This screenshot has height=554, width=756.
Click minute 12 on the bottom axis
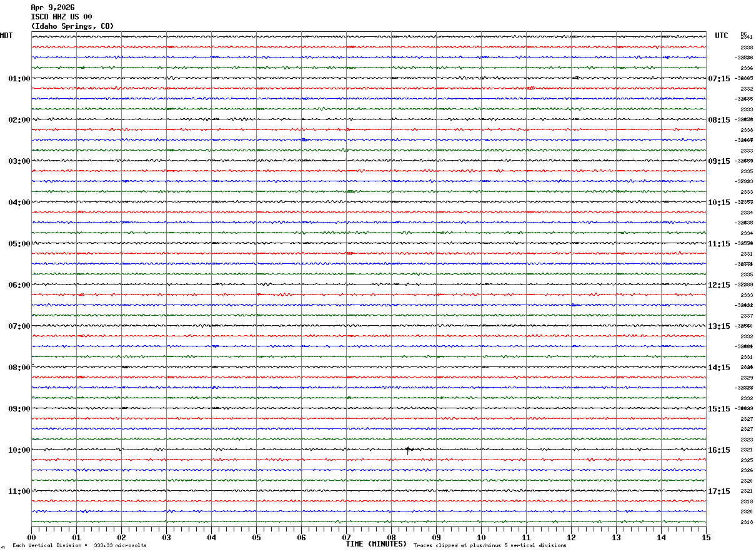(571, 537)
